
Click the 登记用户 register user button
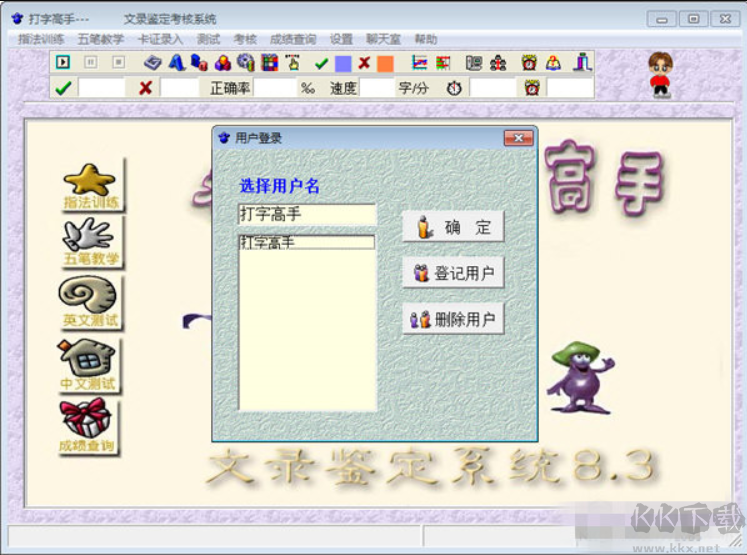(x=453, y=272)
